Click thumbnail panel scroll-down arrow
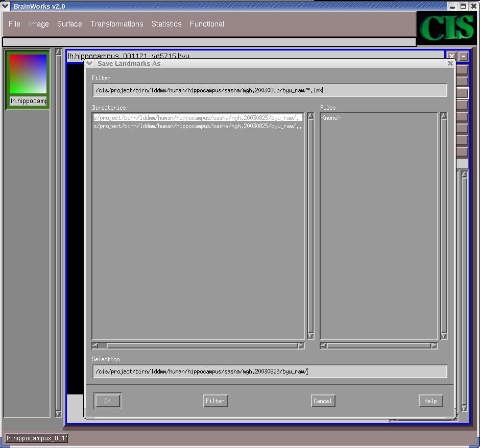This screenshot has height=448, width=480. coord(59,414)
